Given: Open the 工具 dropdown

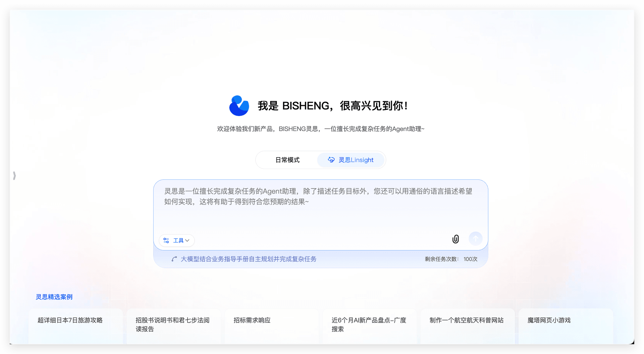Looking at the screenshot, I should pos(177,240).
